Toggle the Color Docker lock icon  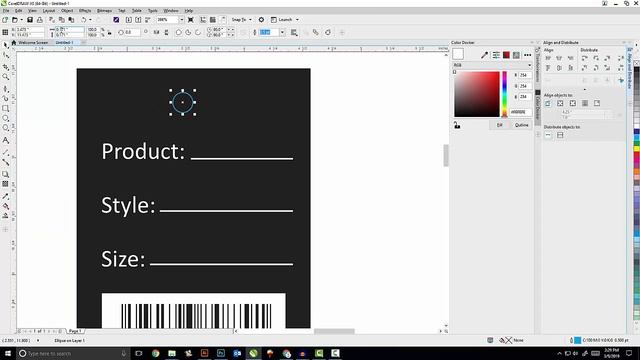(x=457, y=125)
